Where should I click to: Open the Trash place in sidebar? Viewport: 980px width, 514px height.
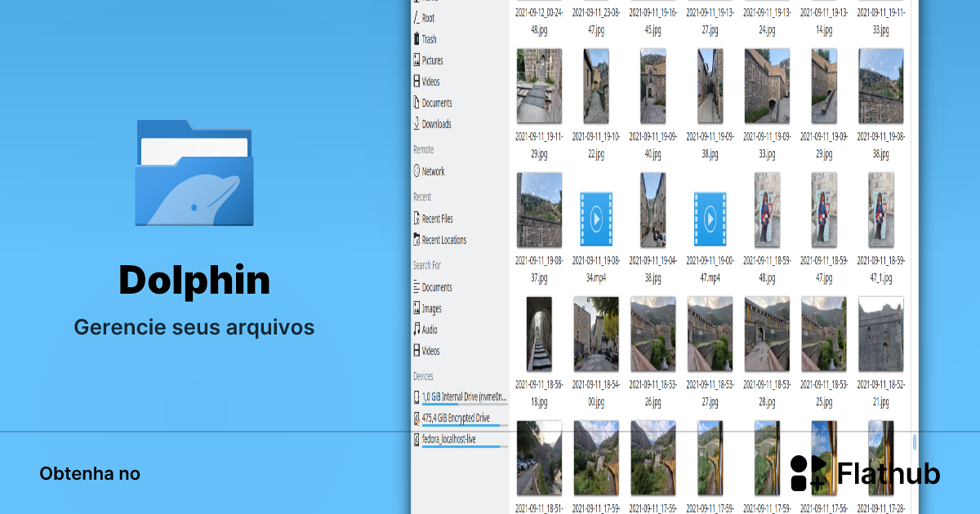pos(428,39)
